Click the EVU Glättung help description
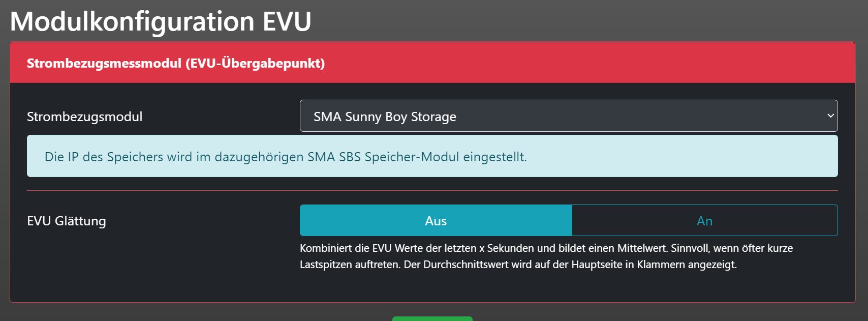This screenshot has width=868, height=321. point(546,256)
